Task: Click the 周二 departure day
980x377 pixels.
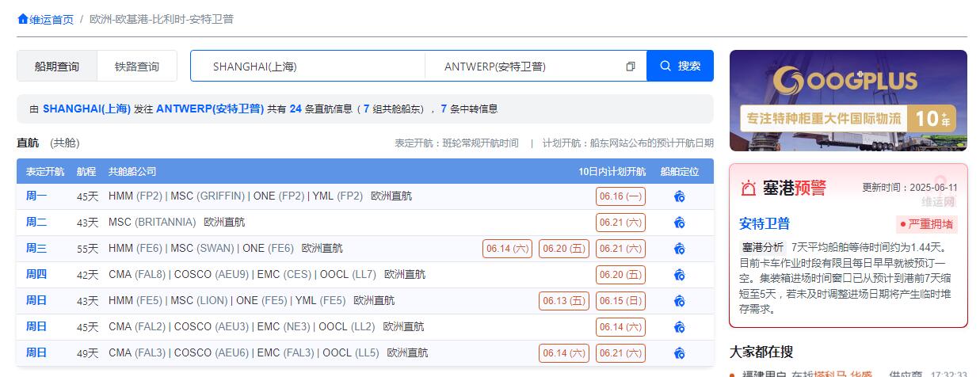Action: [x=36, y=223]
